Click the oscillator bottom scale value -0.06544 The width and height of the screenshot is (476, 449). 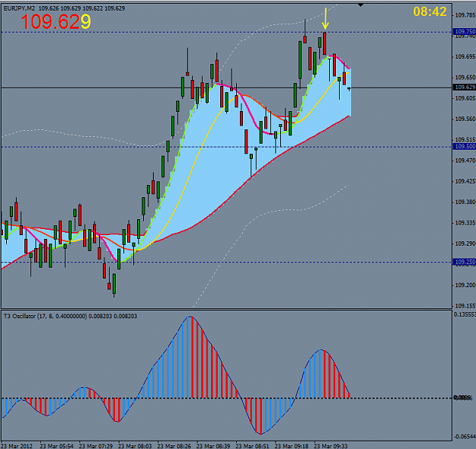point(465,437)
